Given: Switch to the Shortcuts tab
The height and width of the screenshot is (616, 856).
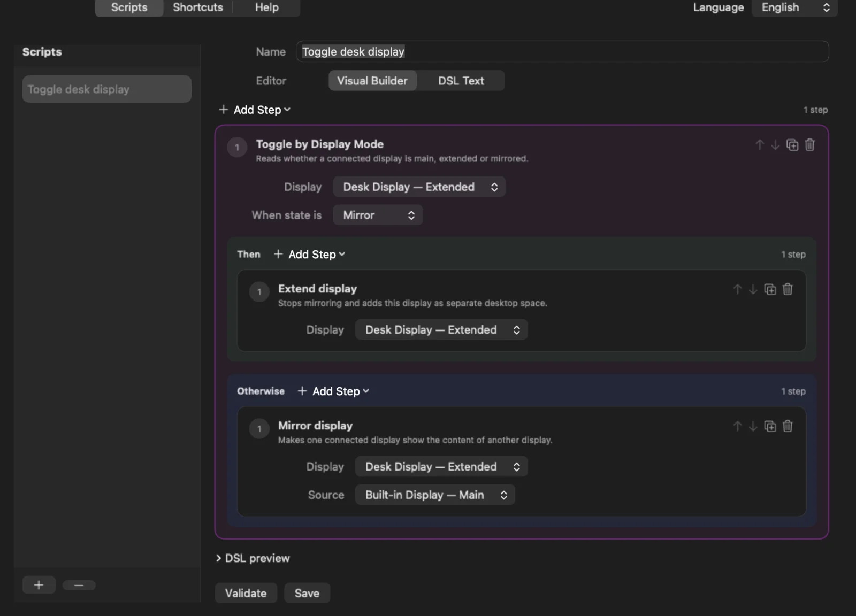Looking at the screenshot, I should tap(198, 7).
